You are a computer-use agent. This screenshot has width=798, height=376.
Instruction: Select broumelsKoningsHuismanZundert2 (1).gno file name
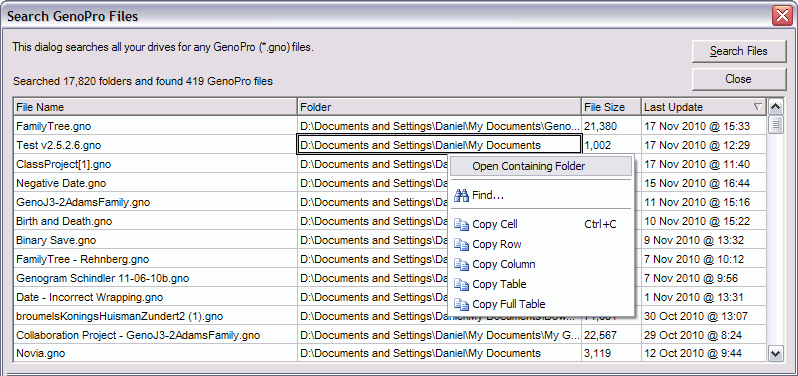click(x=120, y=316)
